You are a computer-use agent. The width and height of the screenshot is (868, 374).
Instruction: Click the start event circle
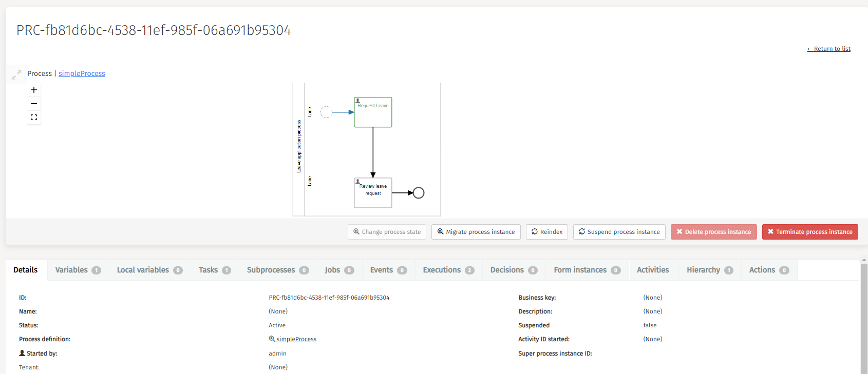click(x=326, y=112)
